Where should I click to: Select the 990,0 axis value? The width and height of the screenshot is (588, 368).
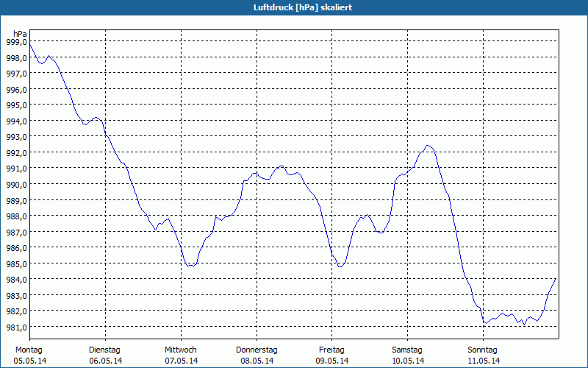click(x=16, y=185)
